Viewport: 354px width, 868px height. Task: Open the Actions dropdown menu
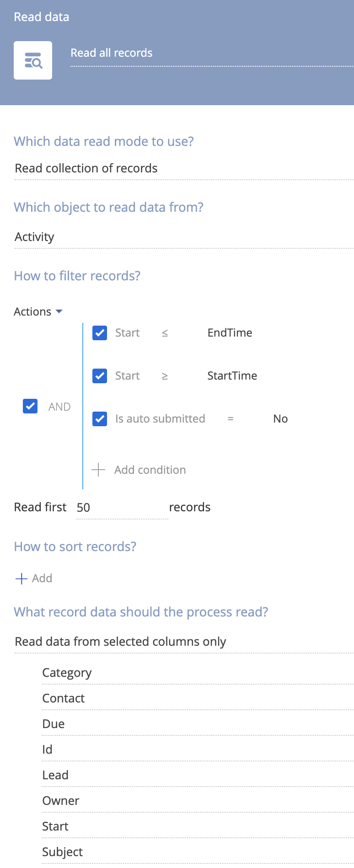pyautogui.click(x=38, y=311)
